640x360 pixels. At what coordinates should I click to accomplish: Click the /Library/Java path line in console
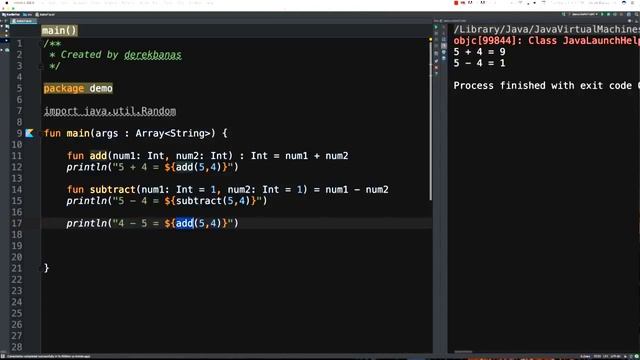coord(547,29)
